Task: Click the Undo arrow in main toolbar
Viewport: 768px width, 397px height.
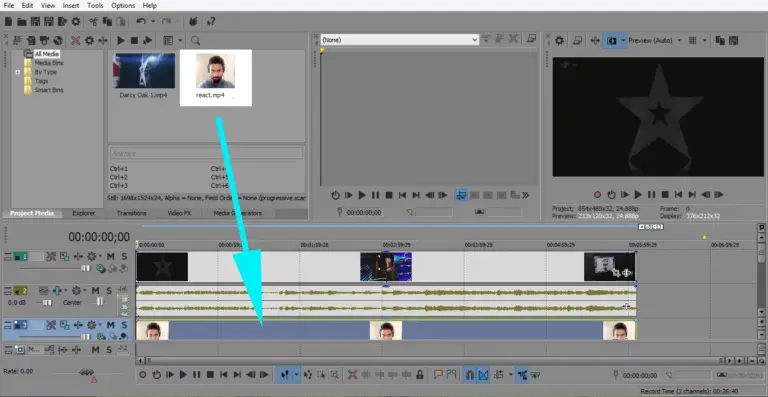Action: tap(141, 22)
